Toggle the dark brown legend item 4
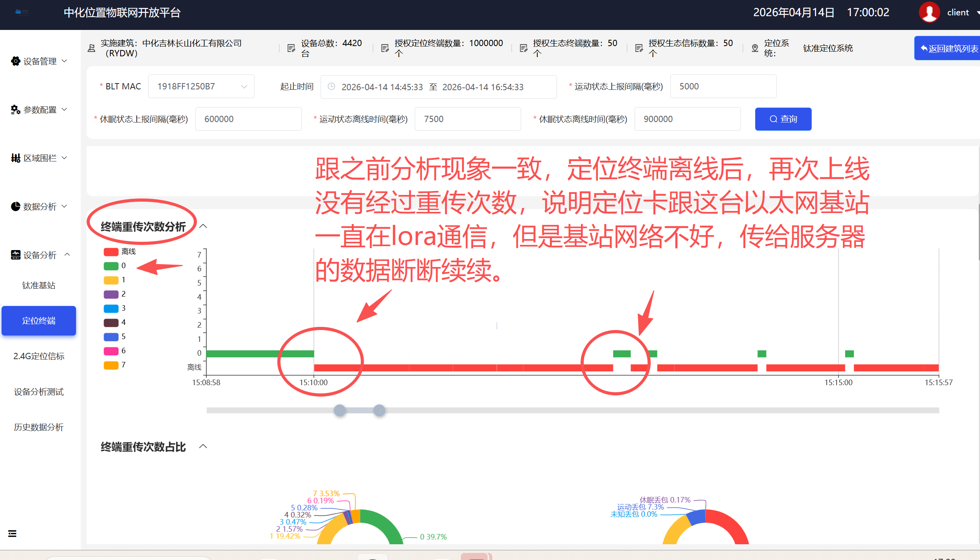Viewport: 980px width, 560px height. pos(115,323)
